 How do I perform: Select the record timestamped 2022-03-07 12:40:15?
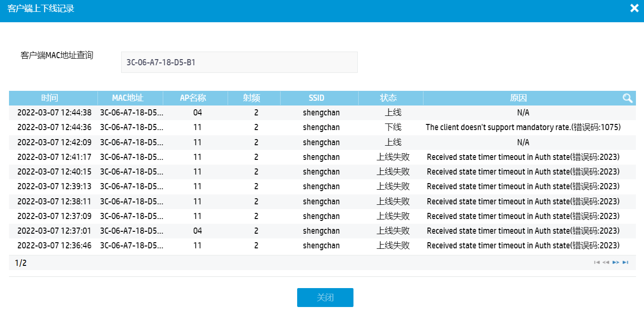[322, 172]
